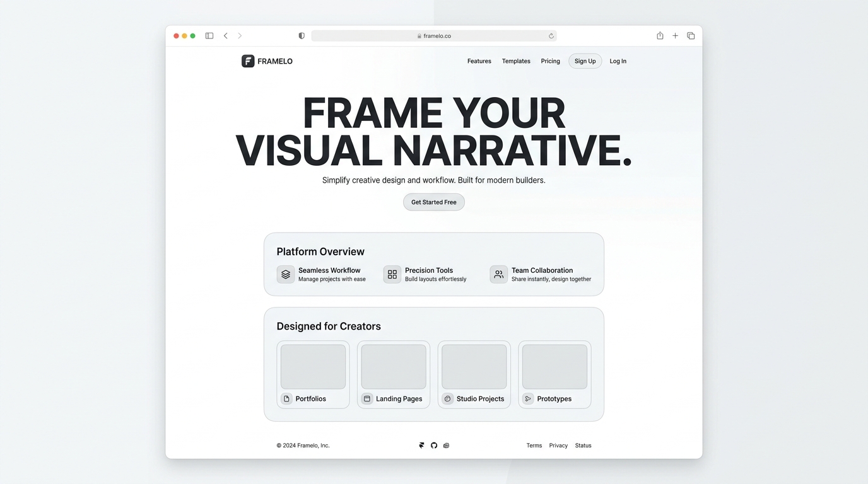
Task: Toggle the Safari sidebar
Action: [x=209, y=36]
